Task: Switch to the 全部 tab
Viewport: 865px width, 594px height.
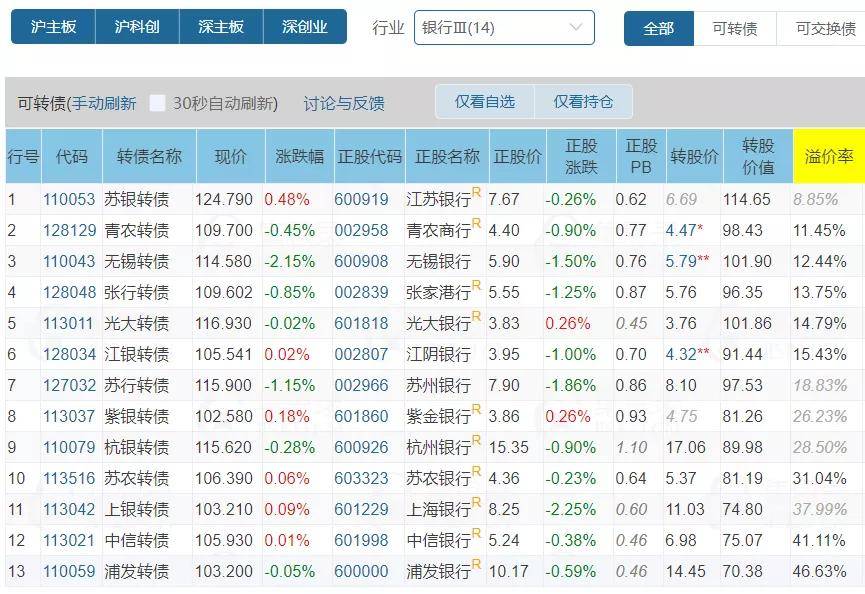Action: (659, 28)
